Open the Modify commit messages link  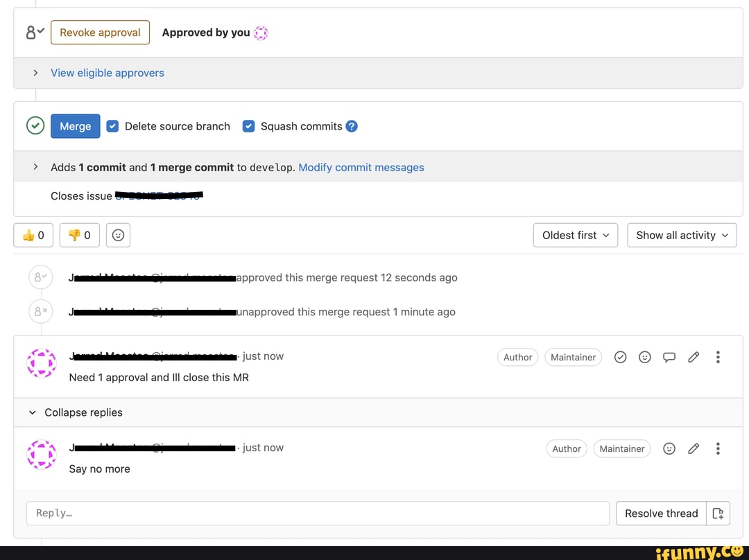[361, 167]
